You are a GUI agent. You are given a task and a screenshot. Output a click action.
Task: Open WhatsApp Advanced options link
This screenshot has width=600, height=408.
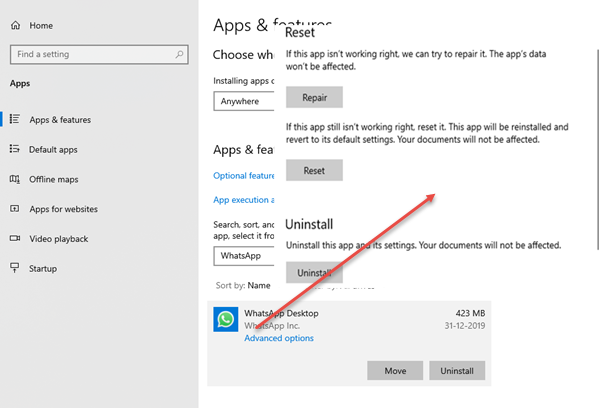279,338
